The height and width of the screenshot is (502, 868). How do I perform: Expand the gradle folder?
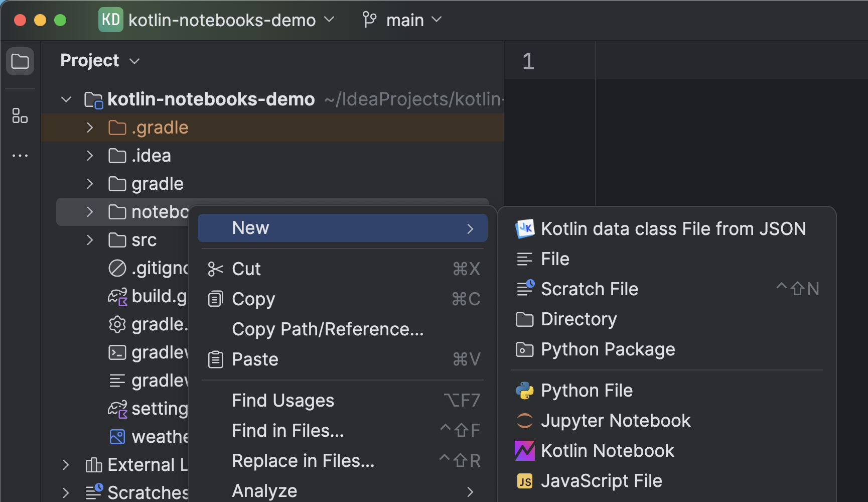click(x=90, y=184)
